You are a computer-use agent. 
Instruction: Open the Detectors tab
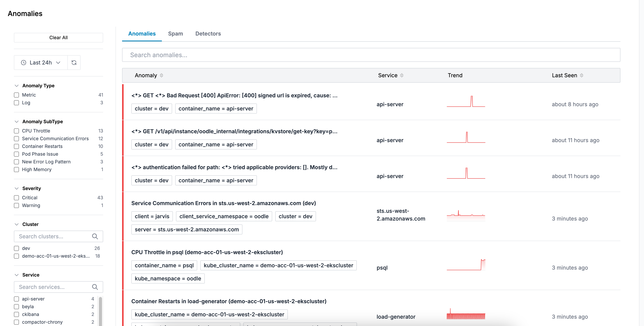coord(208,33)
